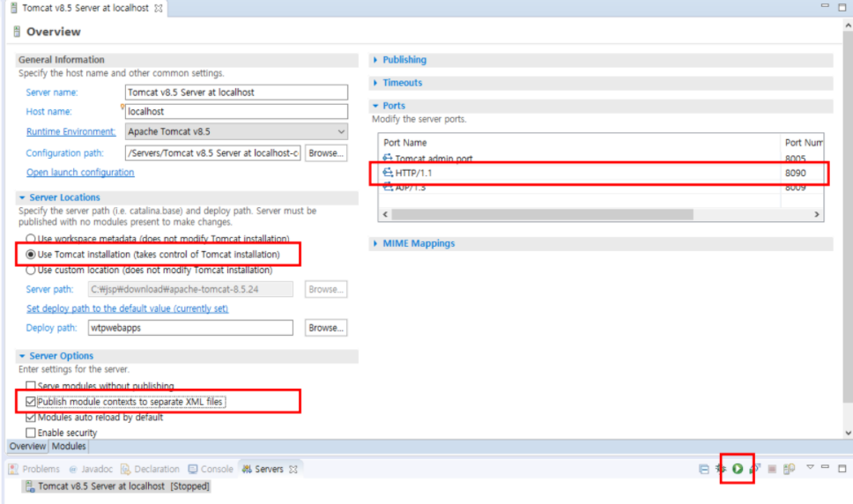The image size is (853, 504).
Task: Click the ports table scroll right arrow
Action: [817, 214]
